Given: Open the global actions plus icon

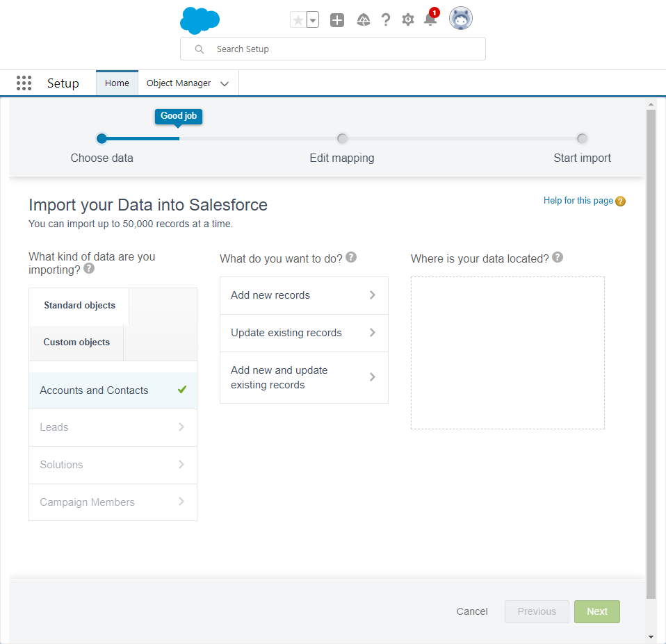Looking at the screenshot, I should [337, 20].
